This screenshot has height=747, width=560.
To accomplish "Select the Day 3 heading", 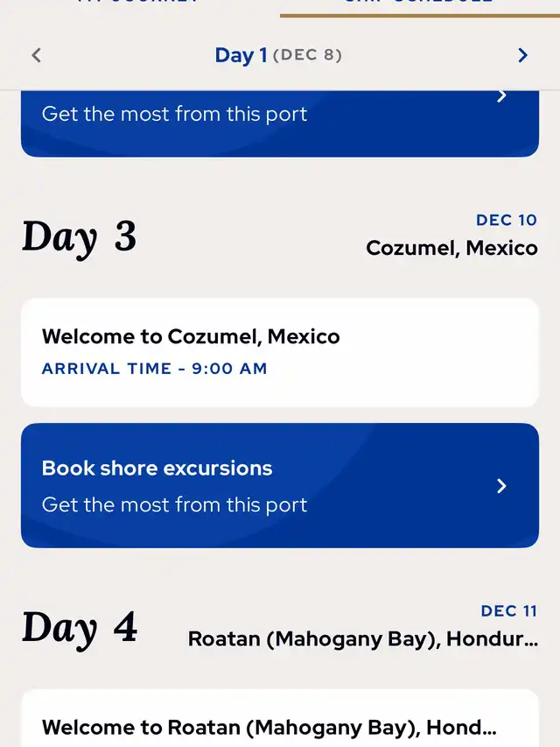I will [x=79, y=236].
